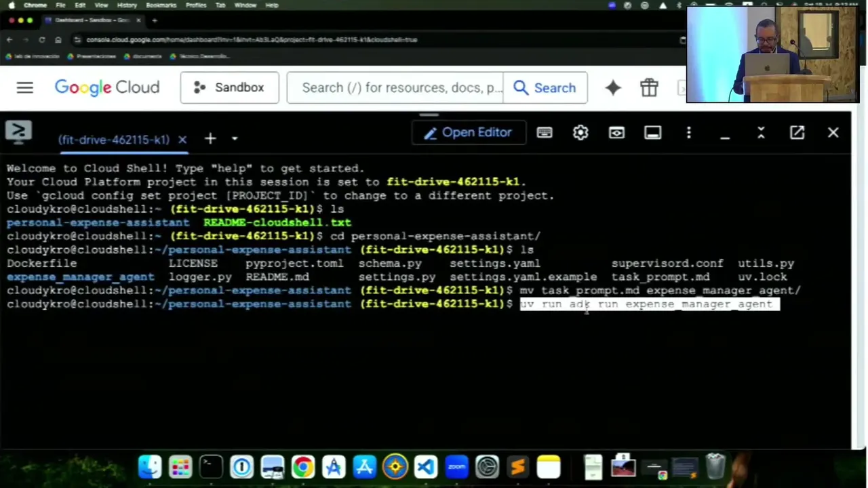Click 'expense_manager_agent' folder in terminal listing
The width and height of the screenshot is (868, 488).
[x=81, y=277]
